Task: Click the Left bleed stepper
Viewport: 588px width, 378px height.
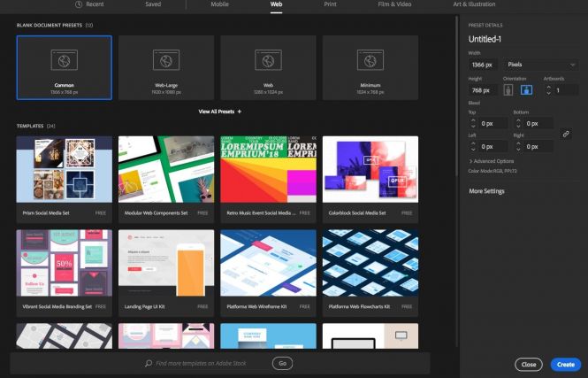Action: [x=473, y=146]
